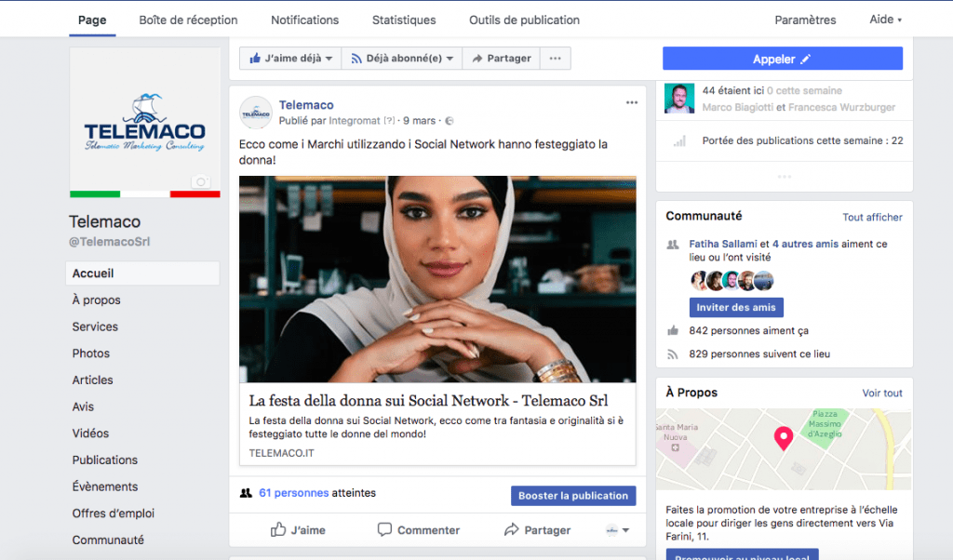Click 842 personnes aiment ça

pyautogui.click(x=749, y=331)
